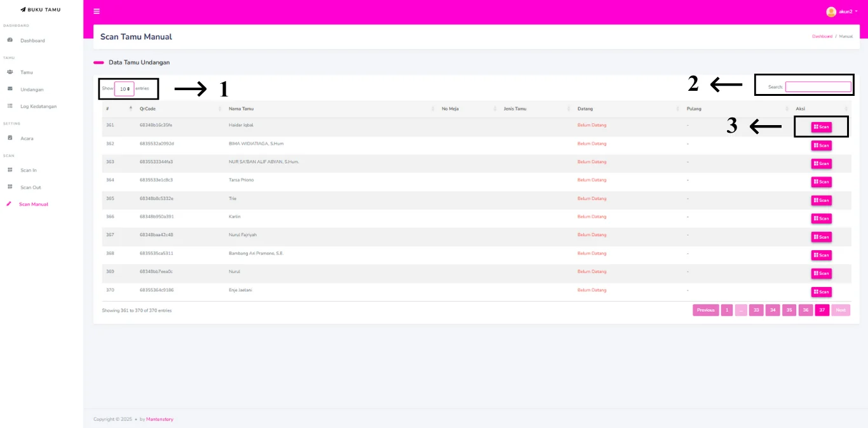Click the Search input field
Image resolution: width=868 pixels, height=428 pixels.
[818, 87]
